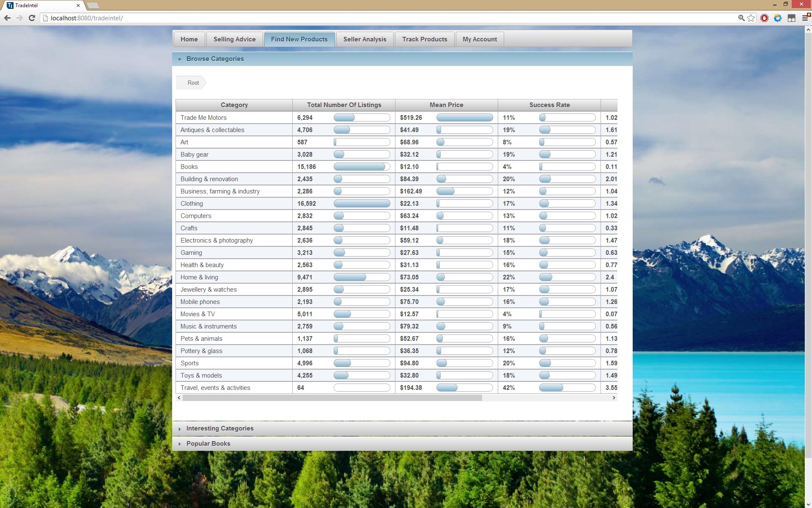Click the gray two-circles extension icon

[x=792, y=18]
